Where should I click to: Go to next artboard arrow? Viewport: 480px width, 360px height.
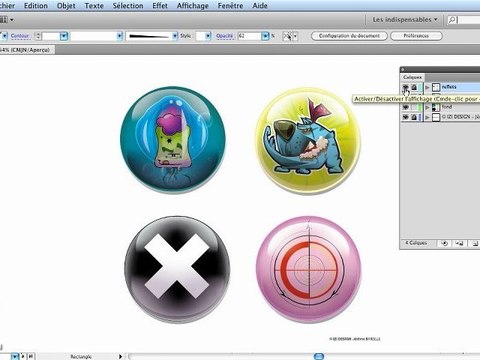tap(23, 356)
